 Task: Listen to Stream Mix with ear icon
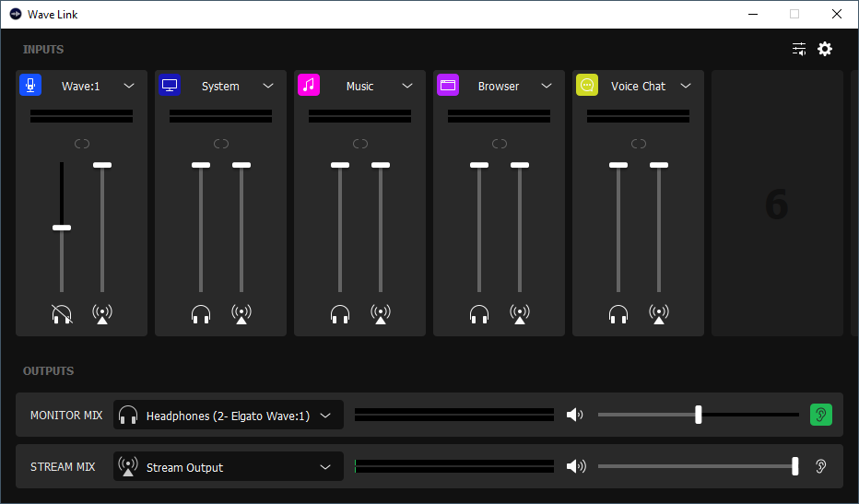(820, 466)
